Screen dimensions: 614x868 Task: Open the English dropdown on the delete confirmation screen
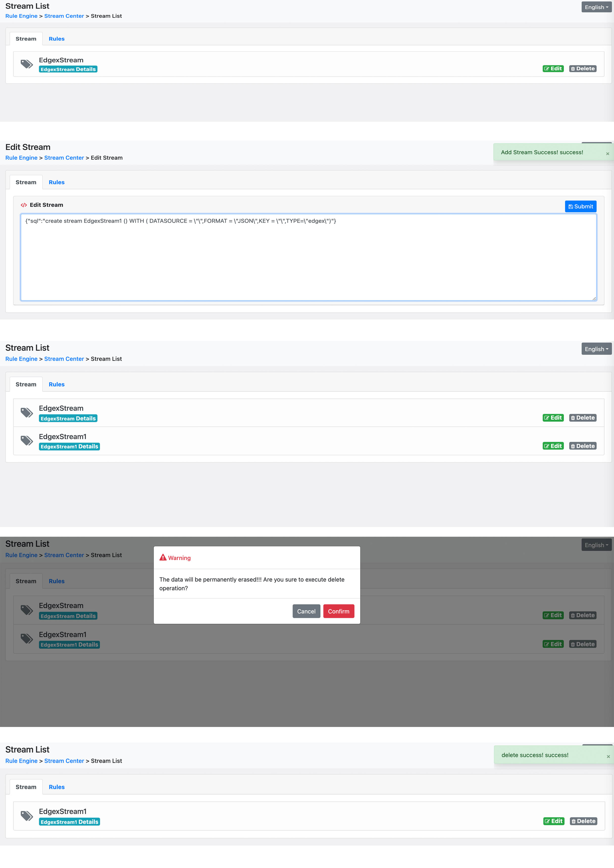[x=596, y=545]
